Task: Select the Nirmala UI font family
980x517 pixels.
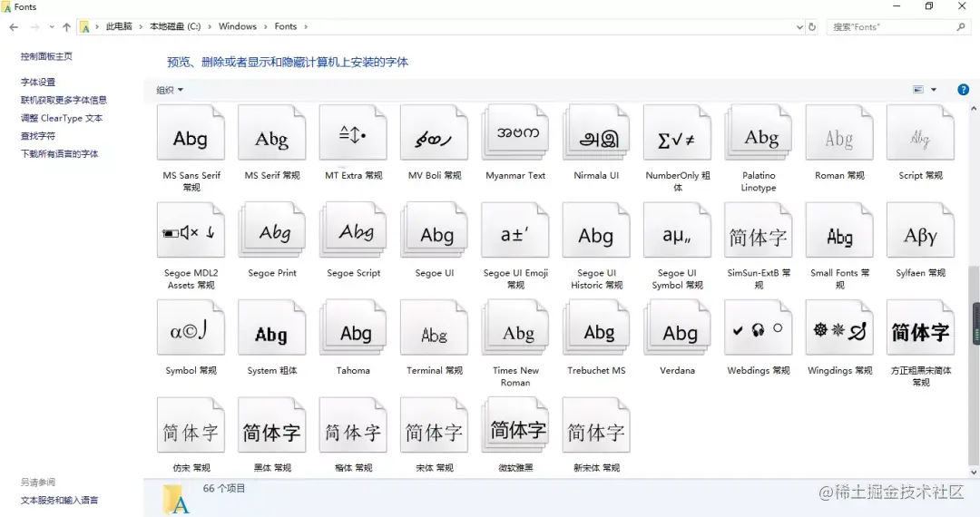Action: coord(596,132)
